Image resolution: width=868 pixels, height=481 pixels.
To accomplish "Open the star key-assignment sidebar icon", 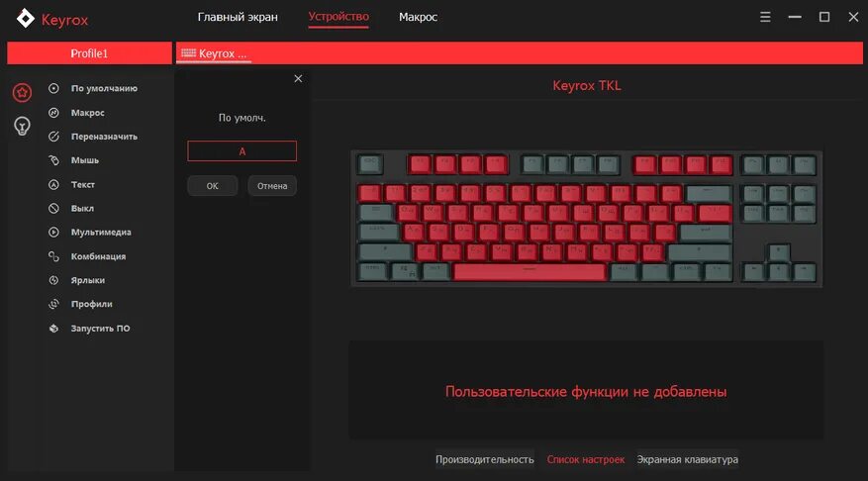I will tap(22, 92).
